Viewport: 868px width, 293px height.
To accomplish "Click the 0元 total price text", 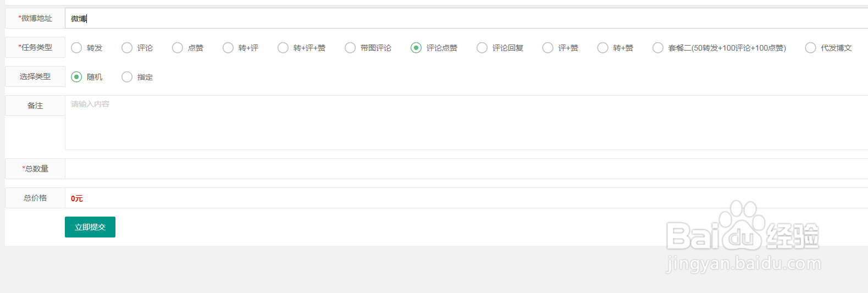I will [x=77, y=198].
